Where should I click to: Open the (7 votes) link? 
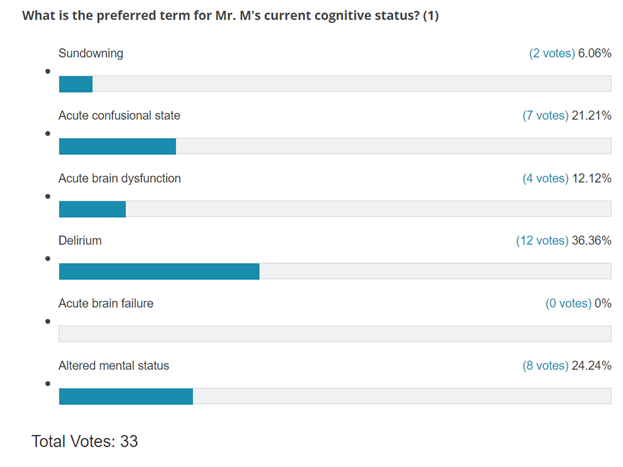[545, 116]
